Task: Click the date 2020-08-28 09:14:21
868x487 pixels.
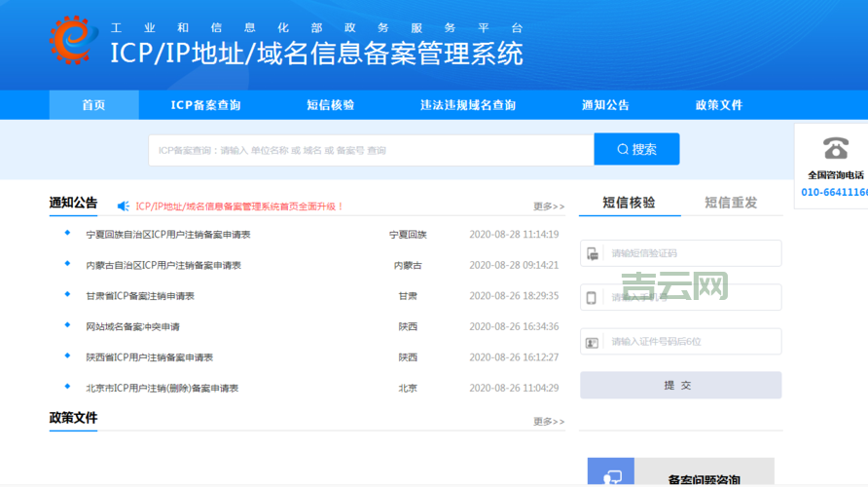Action: (x=514, y=265)
